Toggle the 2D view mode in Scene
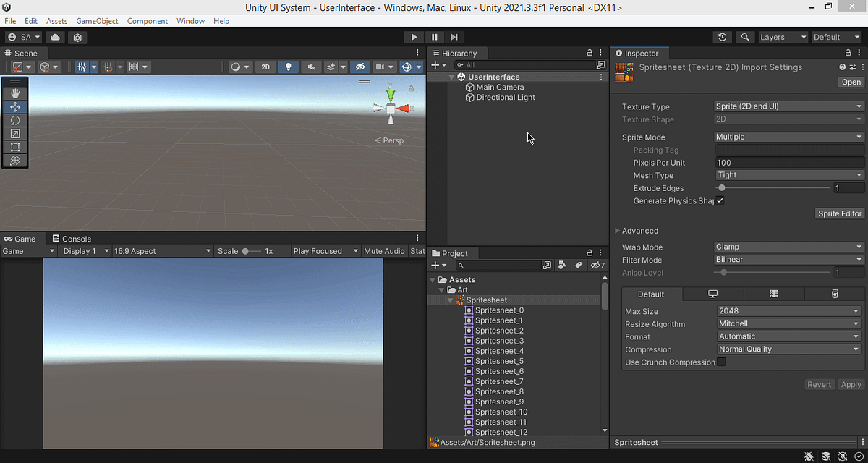Image resolution: width=868 pixels, height=463 pixels. click(265, 66)
